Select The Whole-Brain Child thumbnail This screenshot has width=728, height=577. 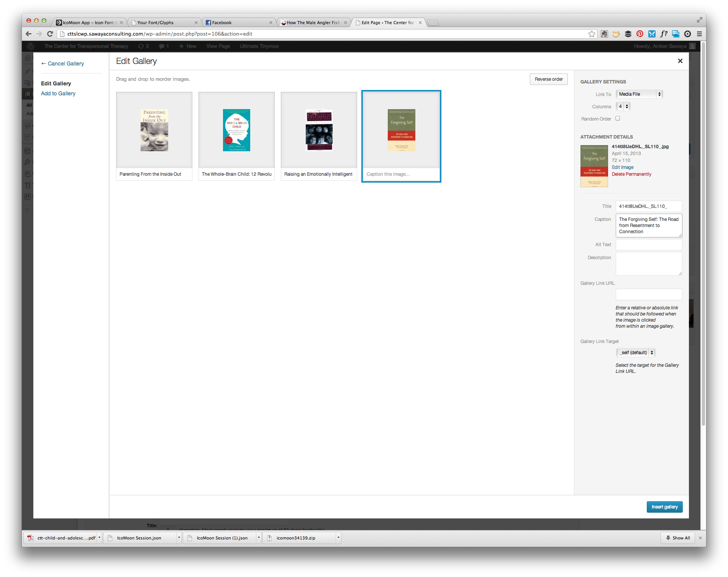(236, 130)
